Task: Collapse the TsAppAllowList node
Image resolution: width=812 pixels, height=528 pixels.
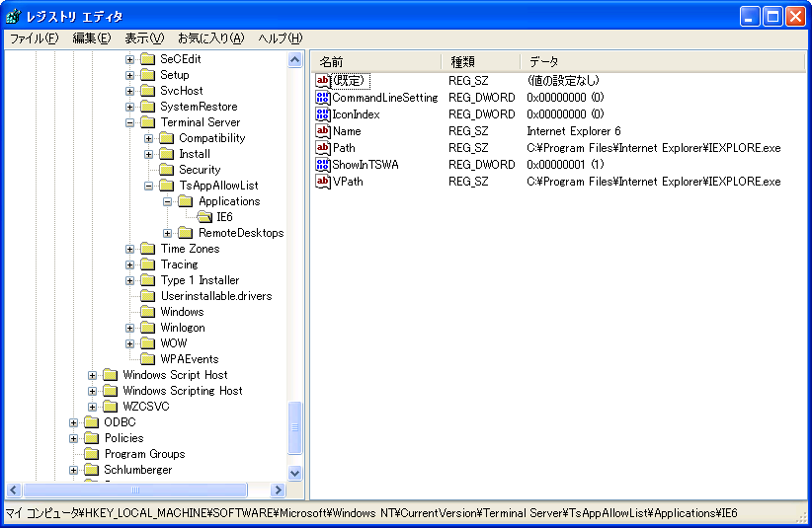Action: click(149, 186)
